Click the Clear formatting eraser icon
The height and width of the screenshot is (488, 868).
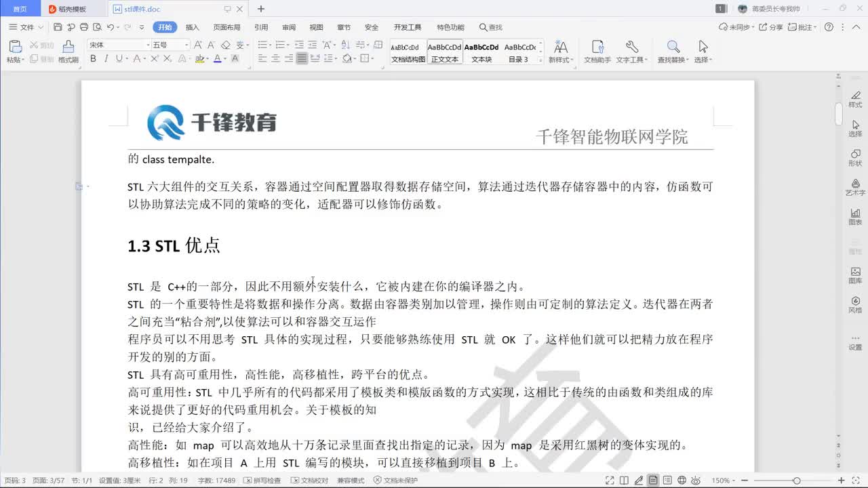(226, 45)
